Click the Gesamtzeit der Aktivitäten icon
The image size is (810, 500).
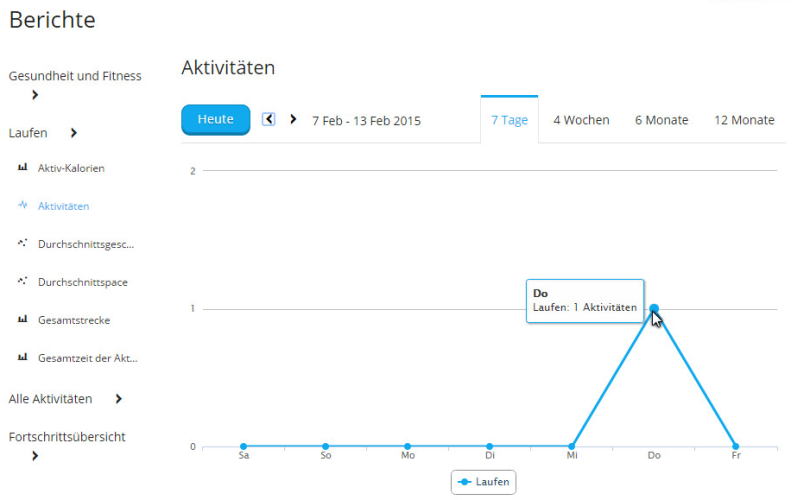point(22,358)
